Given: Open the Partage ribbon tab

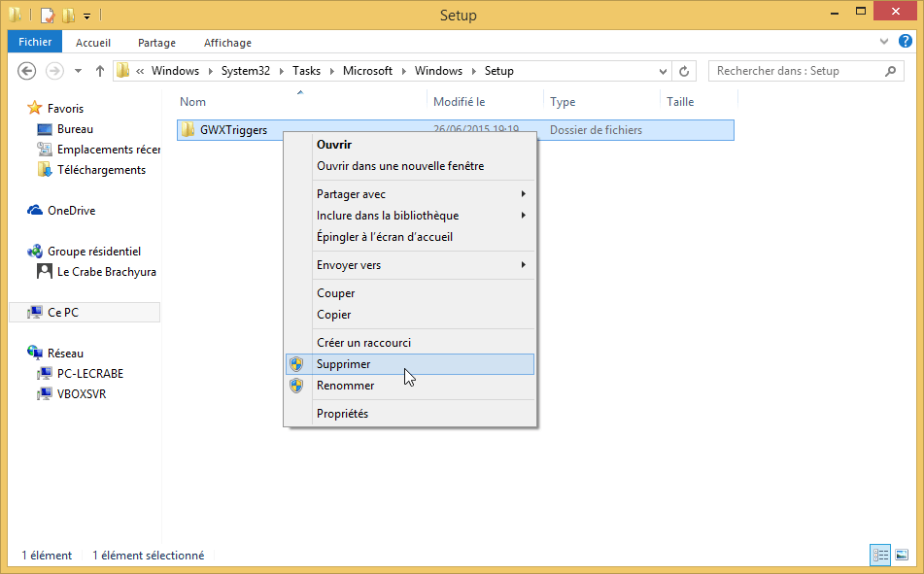Looking at the screenshot, I should (x=156, y=43).
